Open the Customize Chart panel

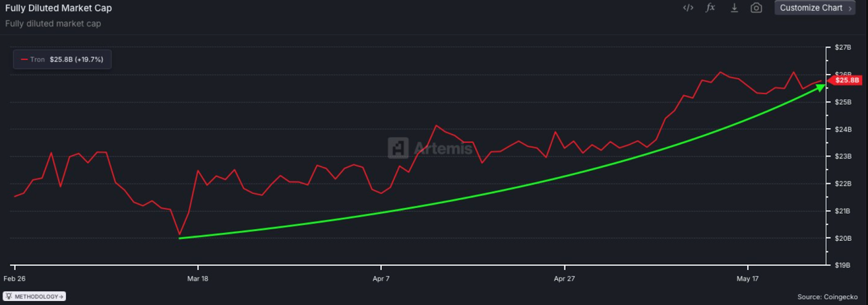pos(815,8)
